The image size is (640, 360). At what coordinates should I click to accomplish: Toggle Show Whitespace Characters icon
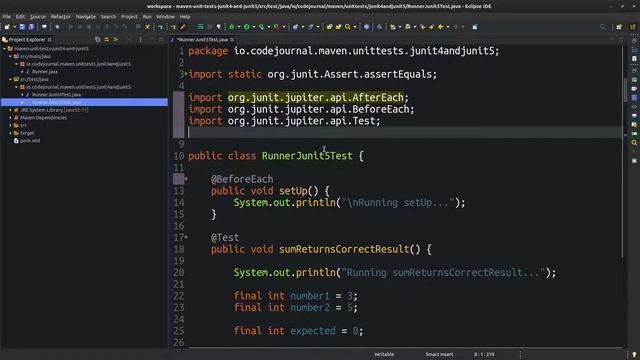pyautogui.click(x=219, y=27)
